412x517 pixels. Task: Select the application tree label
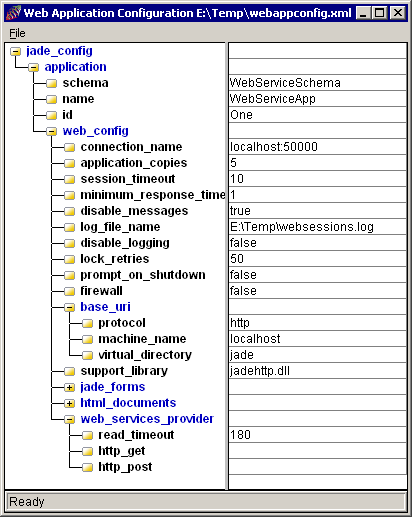[76, 67]
